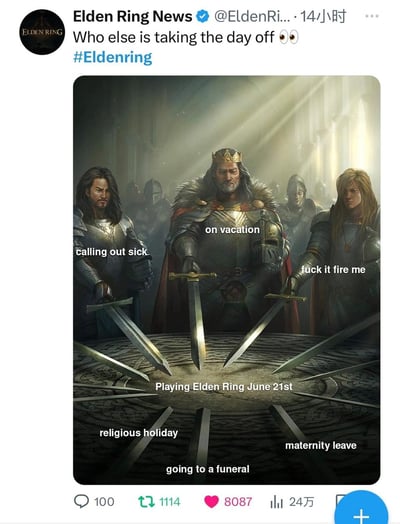400x524 pixels.
Task: Open the three-dot more options menu
Action: pos(372,16)
